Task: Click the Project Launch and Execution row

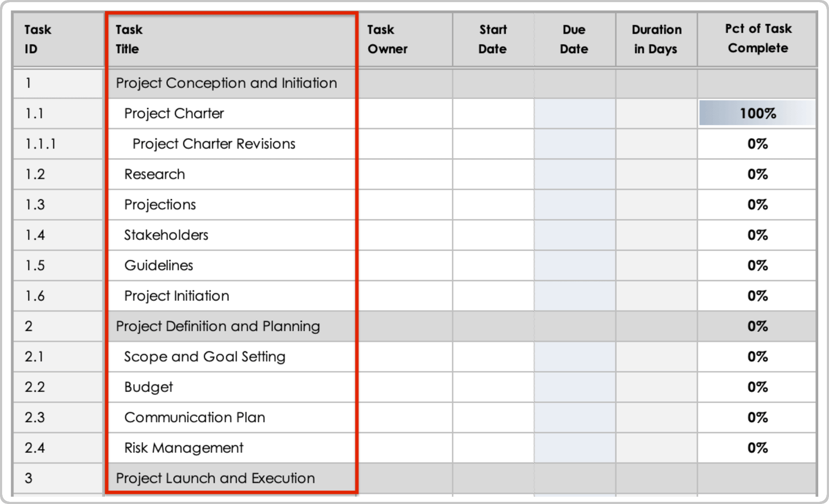Action: [x=215, y=478]
